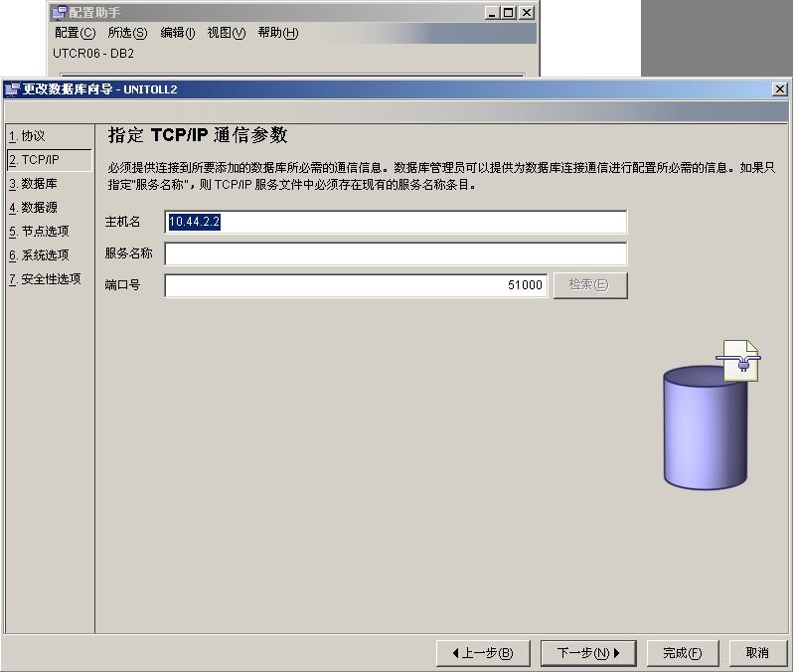Open the 编辑(I) menu in 配置助手 window
The width and height of the screenshot is (795, 672).
tap(178, 33)
